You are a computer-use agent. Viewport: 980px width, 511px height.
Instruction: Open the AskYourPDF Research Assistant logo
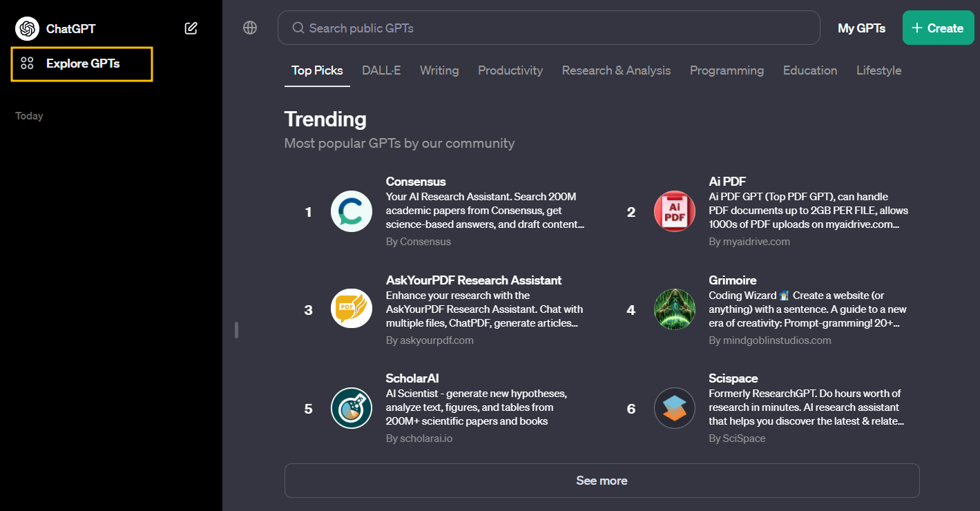[352, 309]
